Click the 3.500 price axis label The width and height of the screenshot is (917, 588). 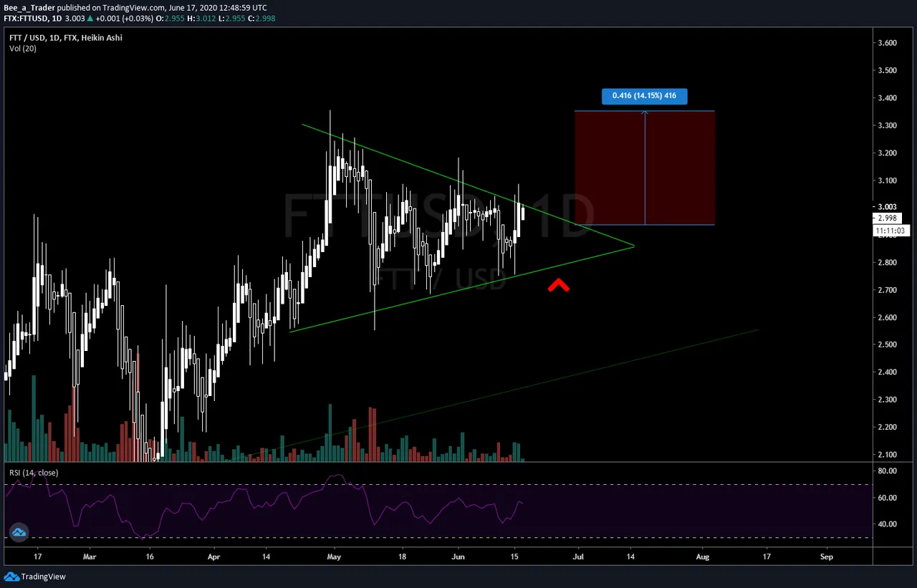click(x=887, y=70)
